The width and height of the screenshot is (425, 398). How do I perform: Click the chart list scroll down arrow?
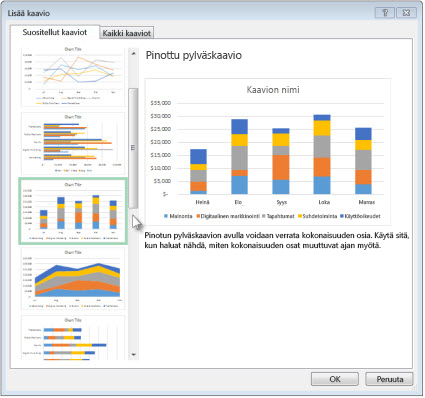(x=133, y=355)
